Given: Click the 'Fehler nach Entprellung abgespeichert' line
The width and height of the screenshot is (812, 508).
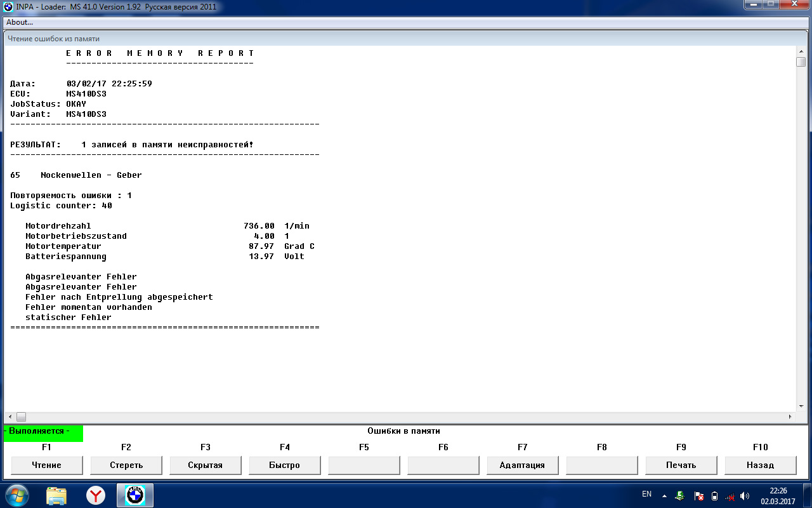Looking at the screenshot, I should point(119,297).
